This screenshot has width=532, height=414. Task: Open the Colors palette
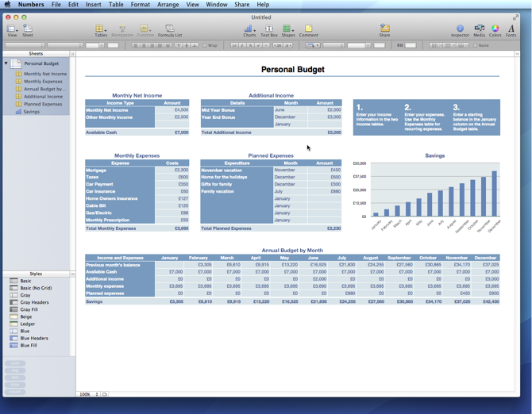[x=495, y=30]
